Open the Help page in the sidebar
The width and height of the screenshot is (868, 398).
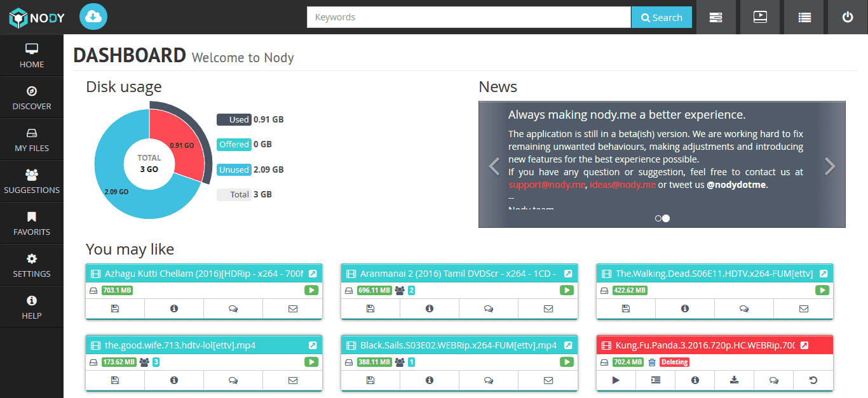32,307
